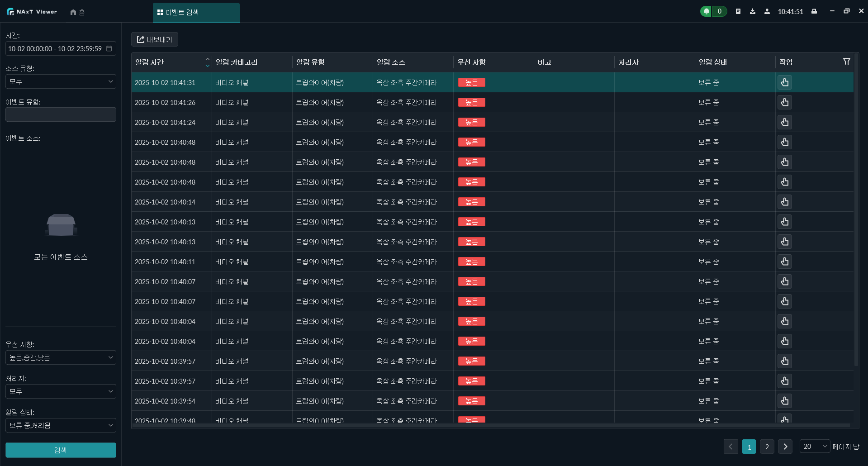Click the filter icon in table header
868x466 pixels.
[x=846, y=62]
